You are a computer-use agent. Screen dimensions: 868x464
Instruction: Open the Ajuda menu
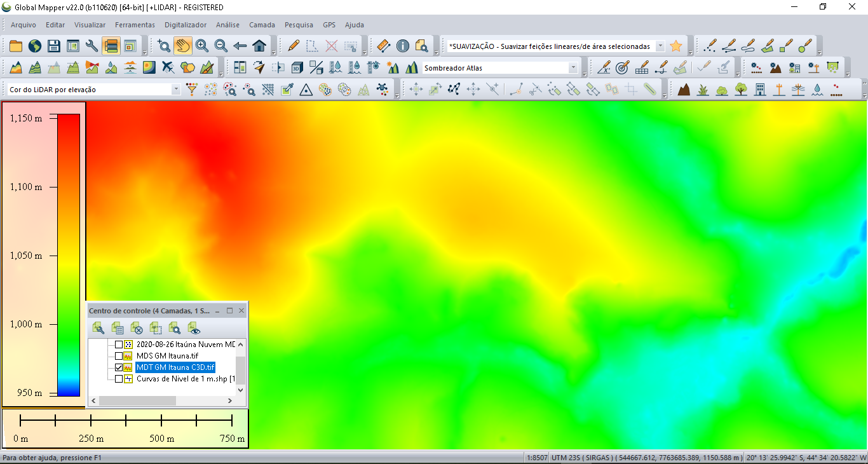pos(355,25)
